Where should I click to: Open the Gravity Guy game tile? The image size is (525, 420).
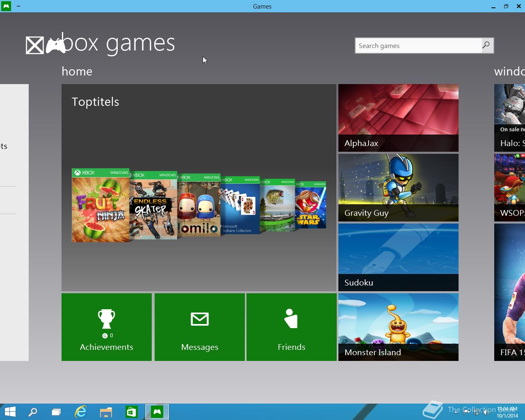[398, 187]
